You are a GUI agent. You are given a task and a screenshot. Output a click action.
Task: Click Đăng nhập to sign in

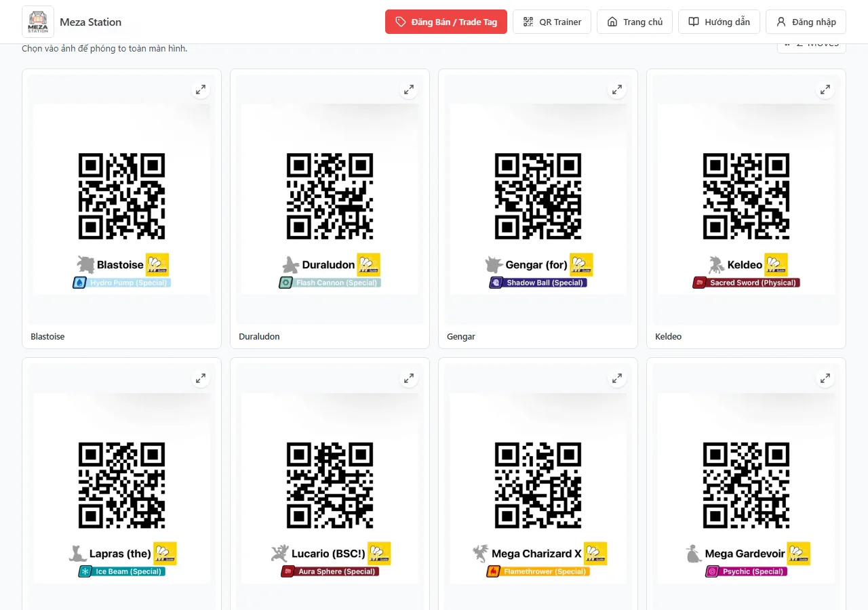[806, 22]
